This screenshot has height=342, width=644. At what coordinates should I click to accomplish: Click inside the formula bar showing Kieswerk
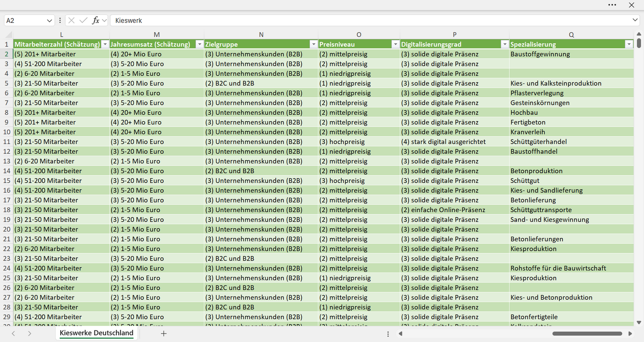click(x=371, y=21)
